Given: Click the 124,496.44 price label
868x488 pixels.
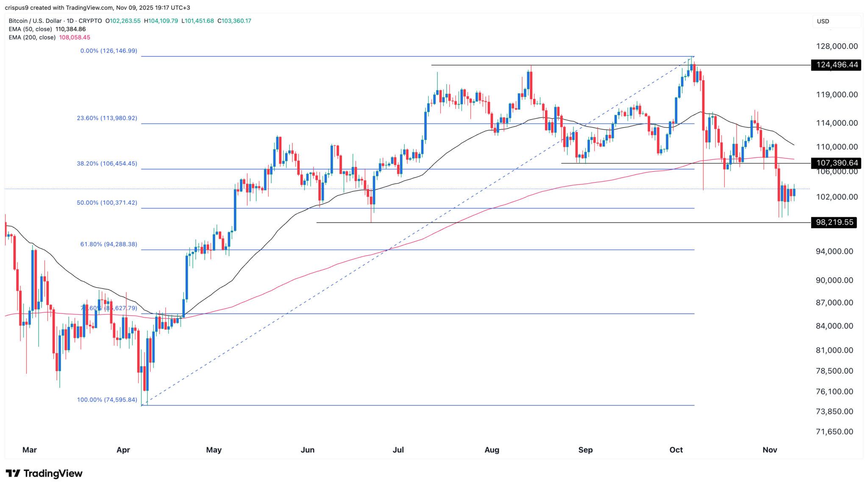Looking at the screenshot, I should (x=835, y=65).
